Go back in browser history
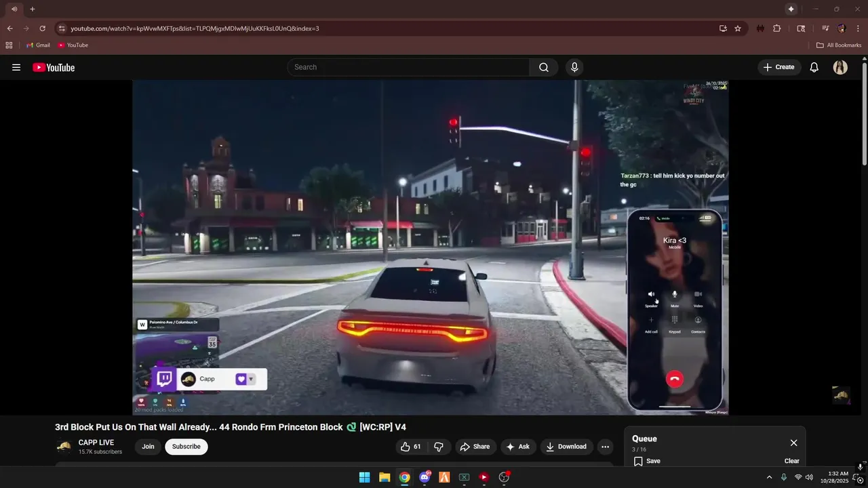This screenshot has height=488, width=868. click(x=9, y=28)
